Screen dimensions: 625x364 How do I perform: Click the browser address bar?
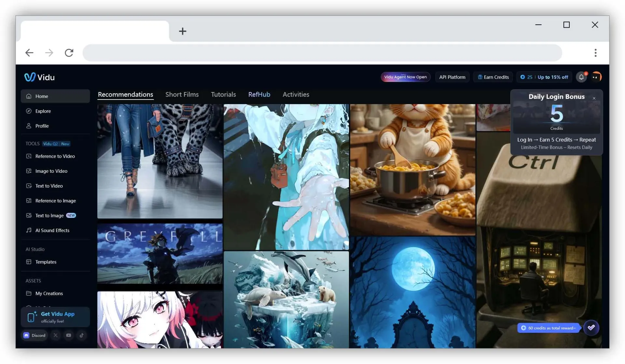click(x=322, y=53)
